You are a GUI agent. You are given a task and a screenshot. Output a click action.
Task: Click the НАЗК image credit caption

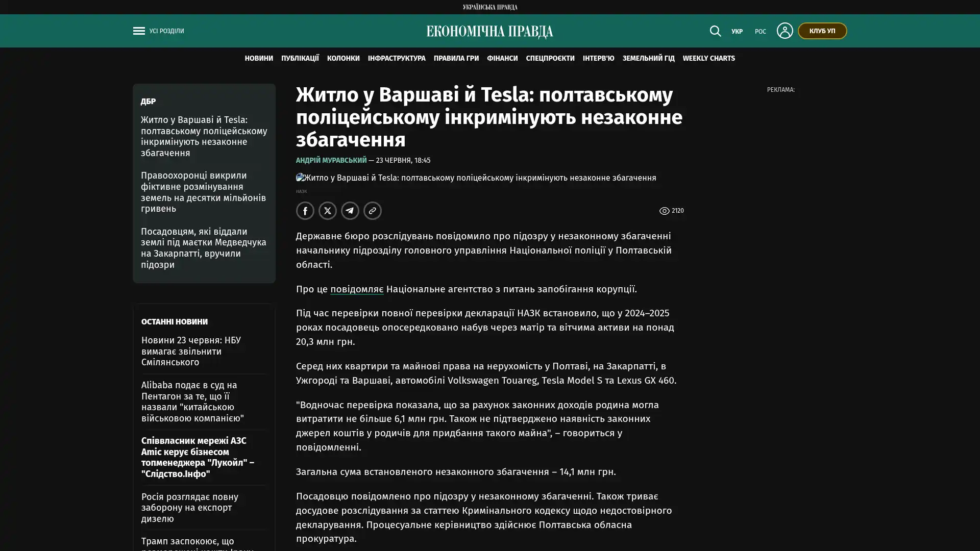click(302, 191)
